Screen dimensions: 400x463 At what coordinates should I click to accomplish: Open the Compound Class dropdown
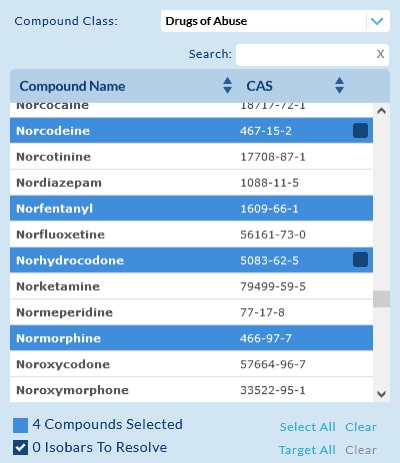[275, 21]
